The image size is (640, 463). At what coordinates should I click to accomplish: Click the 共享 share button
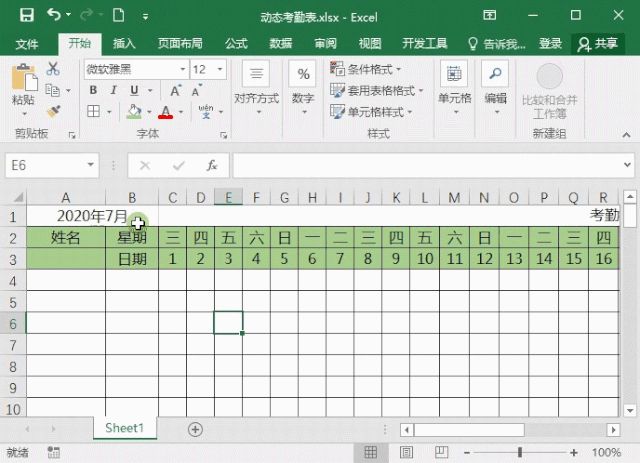coord(598,44)
